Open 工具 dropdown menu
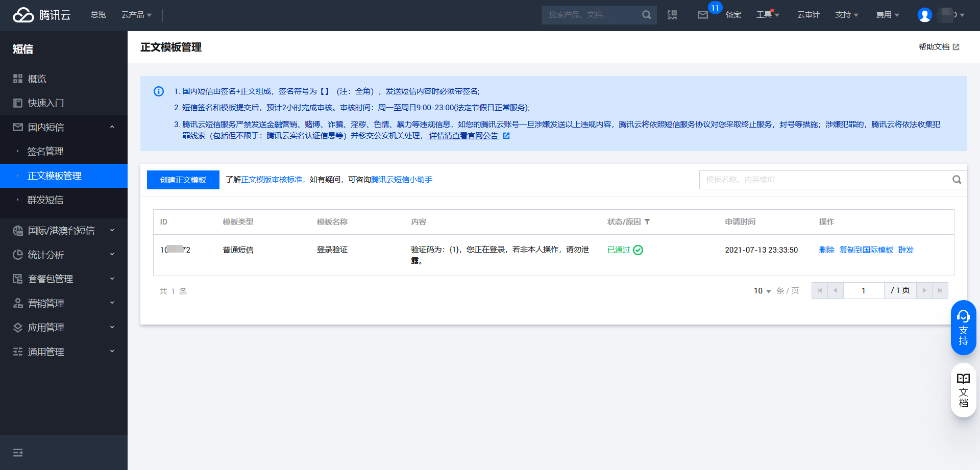Screen dimensions: 980x470 tap(768, 15)
